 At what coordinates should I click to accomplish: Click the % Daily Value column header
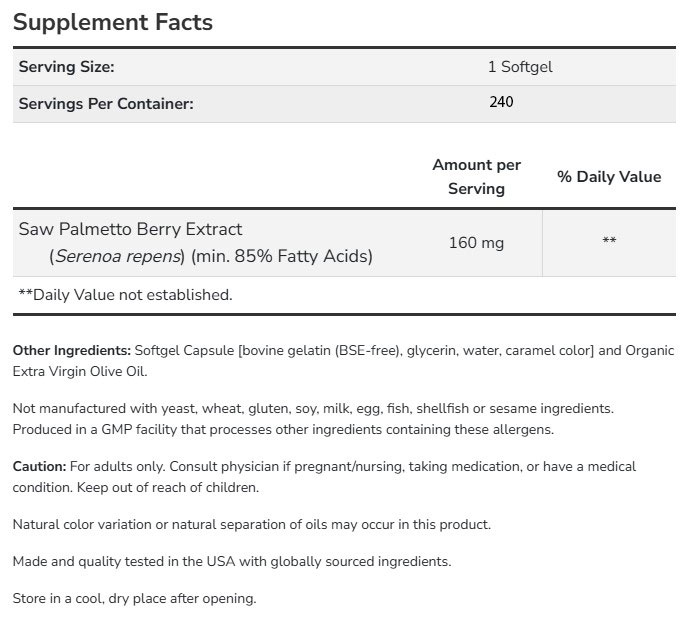pos(609,177)
